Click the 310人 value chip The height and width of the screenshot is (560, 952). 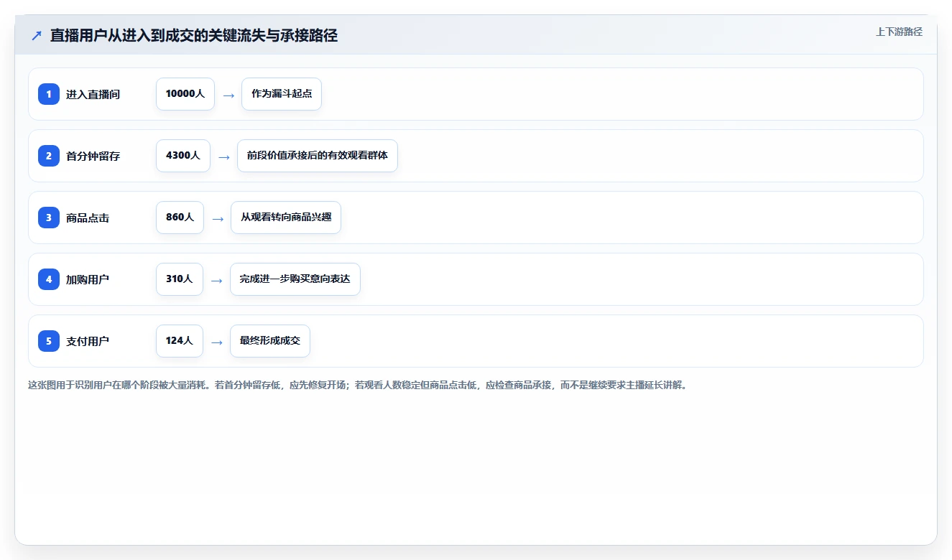[180, 279]
